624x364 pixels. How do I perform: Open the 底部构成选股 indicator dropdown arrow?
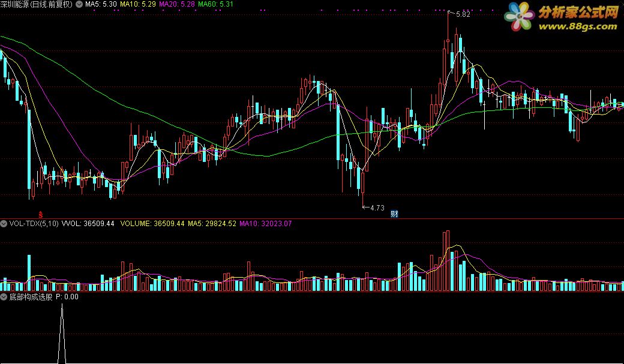(4, 297)
